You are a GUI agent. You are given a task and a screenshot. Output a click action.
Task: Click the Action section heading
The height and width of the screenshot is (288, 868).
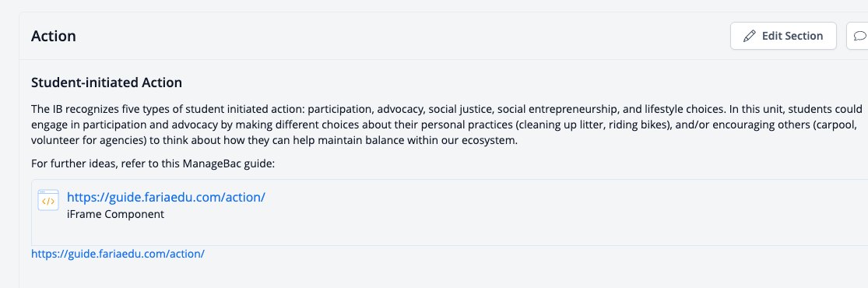[x=54, y=36]
